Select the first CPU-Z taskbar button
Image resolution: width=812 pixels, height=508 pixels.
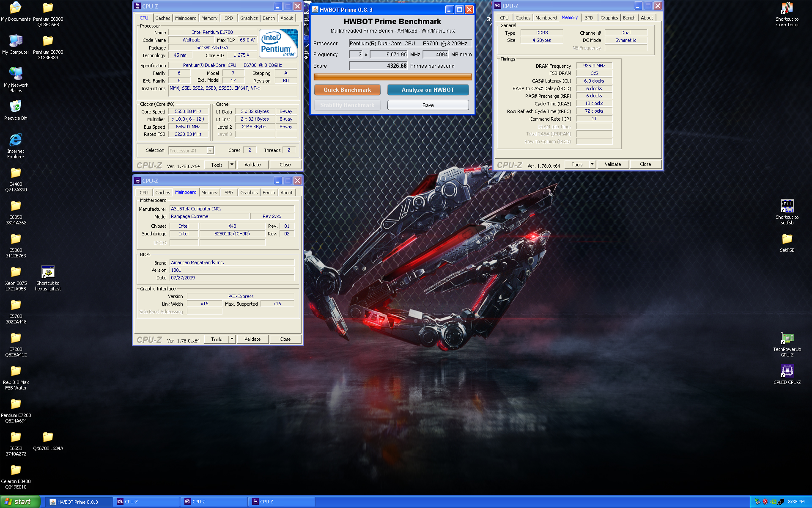click(146, 502)
